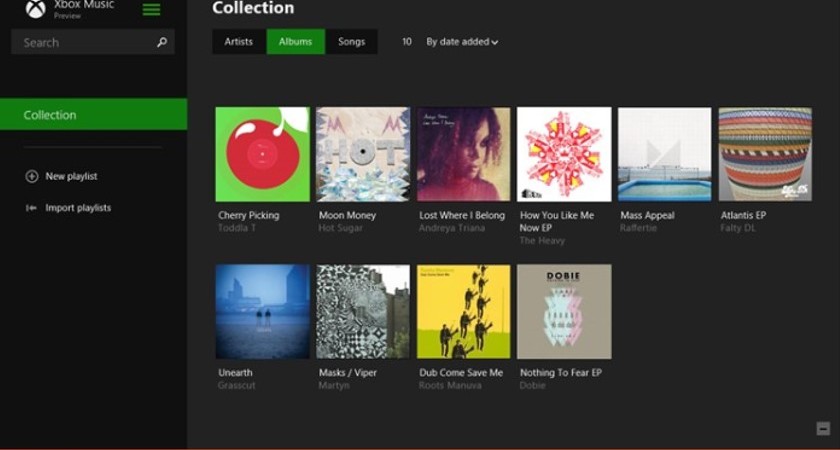
Task: Open the Atlantis EP album cover
Action: tap(765, 154)
